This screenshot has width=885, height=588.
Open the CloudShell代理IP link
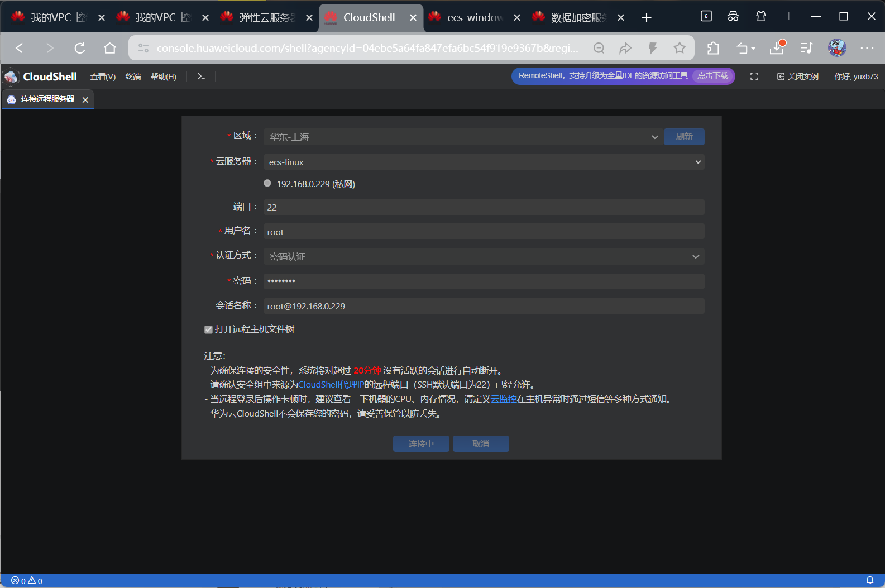pyautogui.click(x=331, y=385)
